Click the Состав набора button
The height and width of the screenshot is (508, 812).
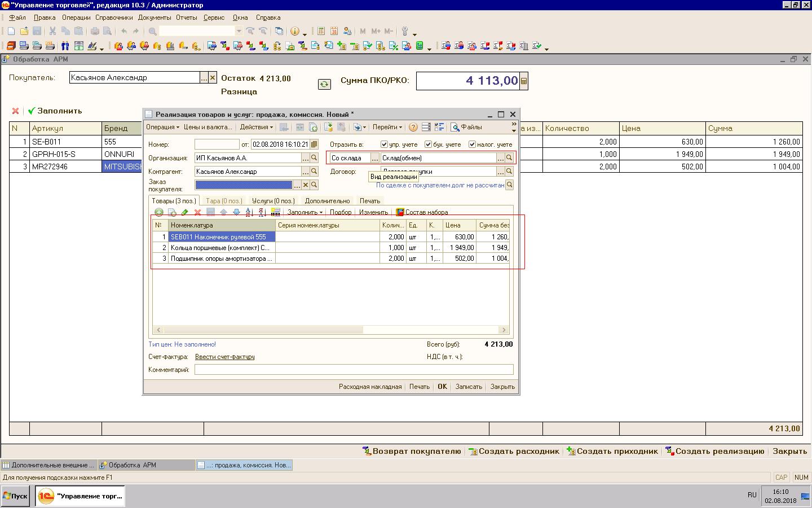pos(422,212)
